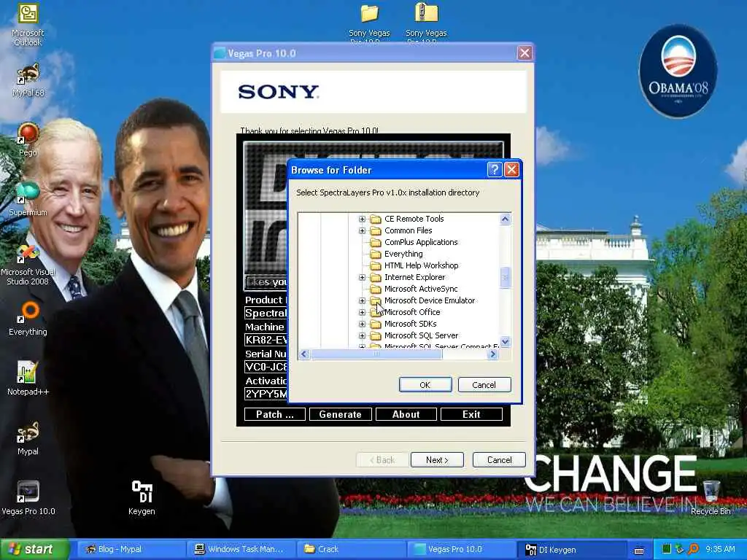Close the Vegas Pro 10.0 window
Image resolution: width=747 pixels, height=560 pixels.
click(x=525, y=52)
